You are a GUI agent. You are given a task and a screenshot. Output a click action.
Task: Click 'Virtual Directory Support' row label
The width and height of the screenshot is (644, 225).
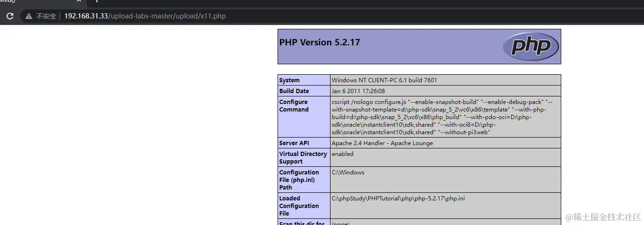point(304,157)
